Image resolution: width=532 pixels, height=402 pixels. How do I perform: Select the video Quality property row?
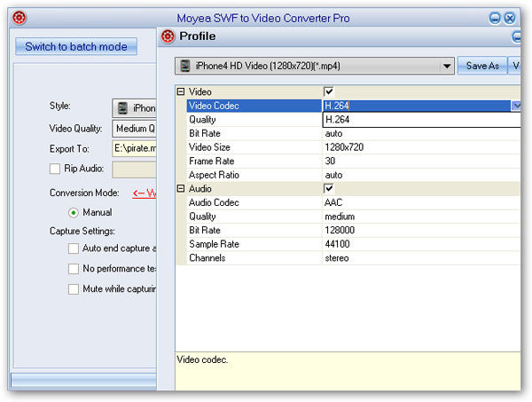(x=254, y=120)
